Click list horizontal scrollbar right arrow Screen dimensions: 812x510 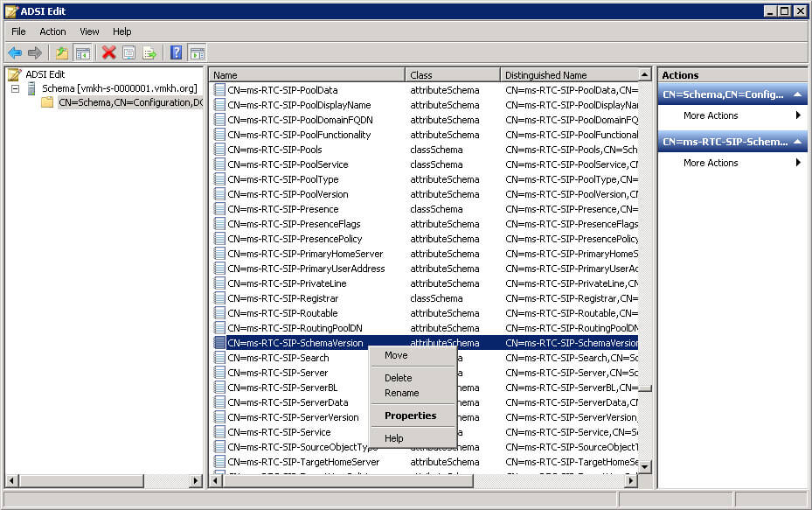coord(630,481)
